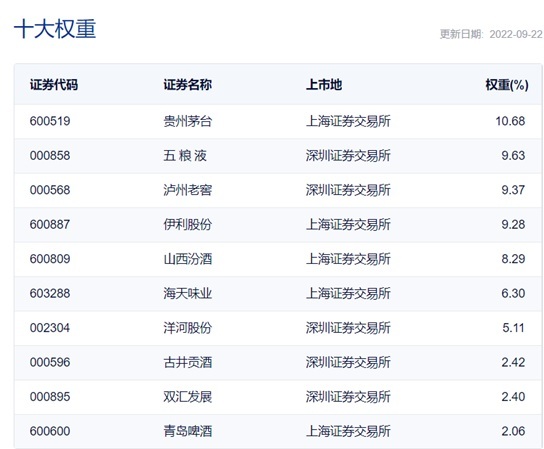Select stock name 五粮液
544x449 pixels.
(185, 155)
